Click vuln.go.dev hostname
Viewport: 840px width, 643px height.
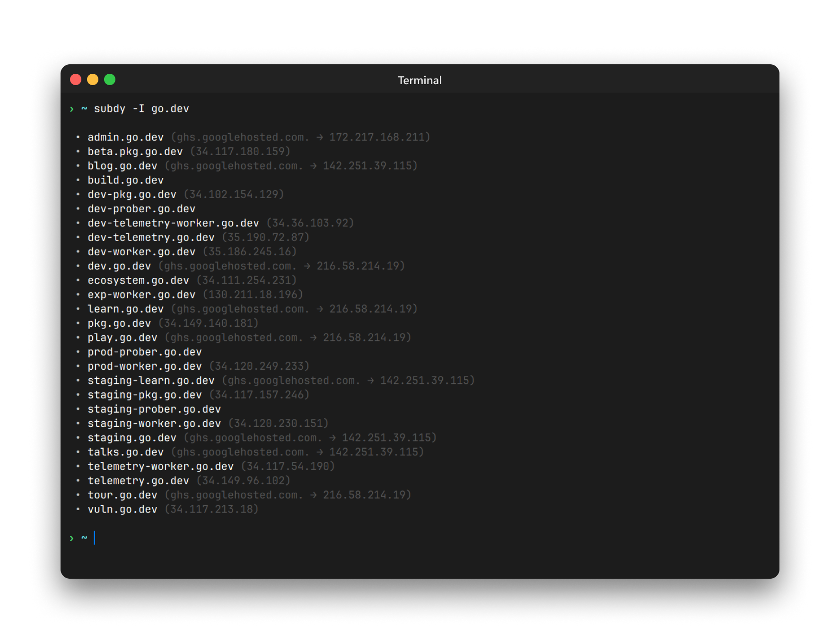click(x=122, y=509)
